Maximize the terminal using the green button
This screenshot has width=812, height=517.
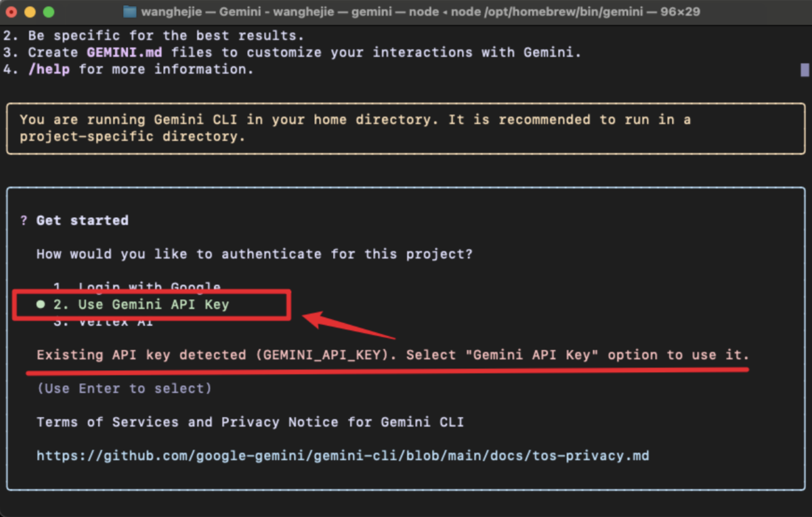coord(48,12)
